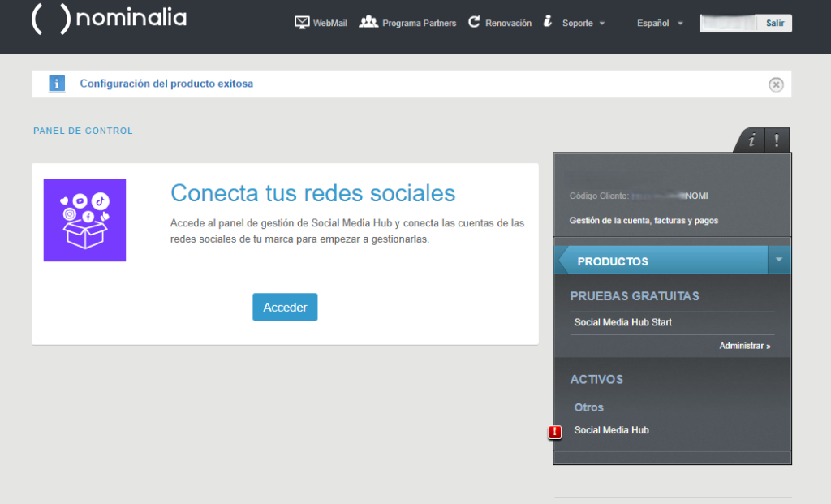Click the PRUEBAS GRATUITAS section heading
Viewport: 831px width, 504px height.
(635, 296)
